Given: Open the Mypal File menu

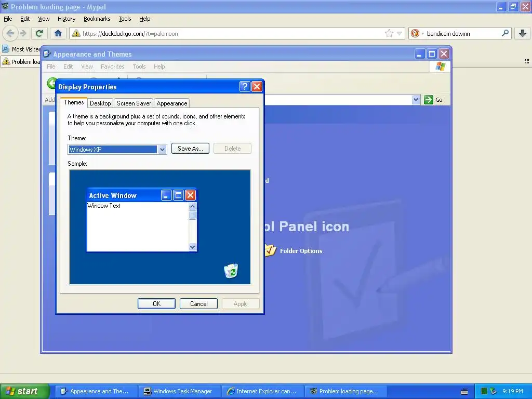Looking at the screenshot, I should point(8,19).
